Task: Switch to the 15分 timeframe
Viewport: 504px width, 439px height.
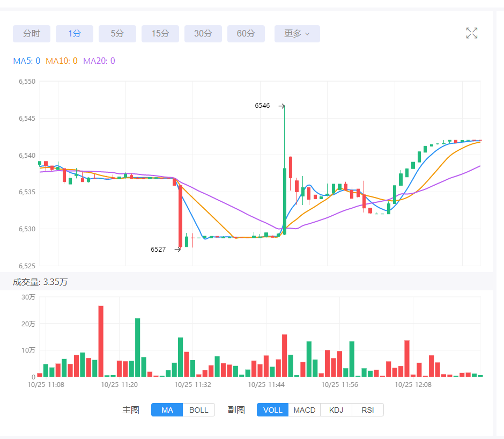Action: point(160,33)
